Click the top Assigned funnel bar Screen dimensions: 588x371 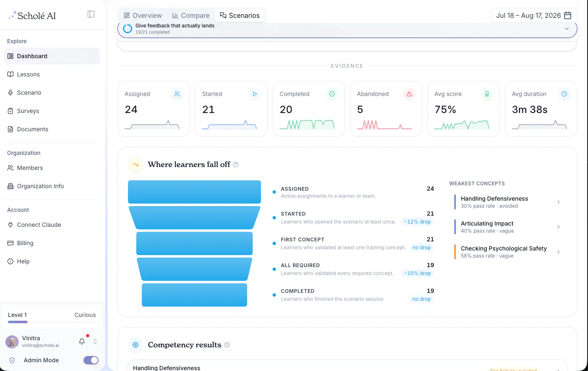194,192
